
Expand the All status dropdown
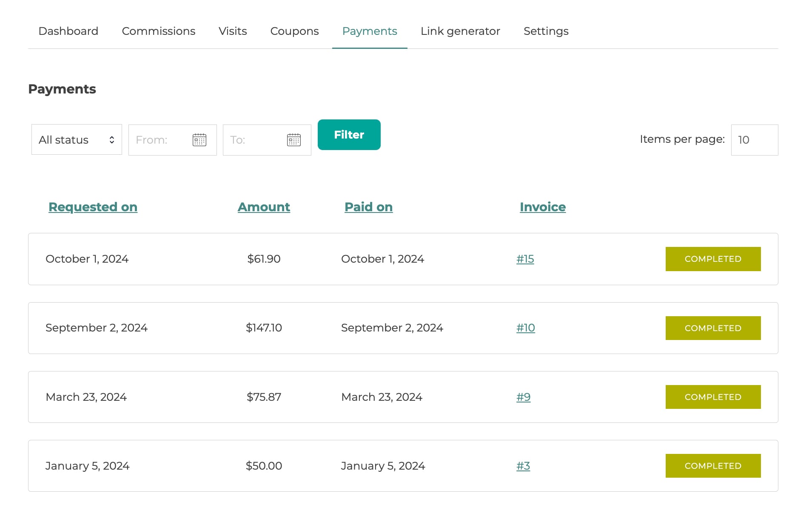coord(77,140)
